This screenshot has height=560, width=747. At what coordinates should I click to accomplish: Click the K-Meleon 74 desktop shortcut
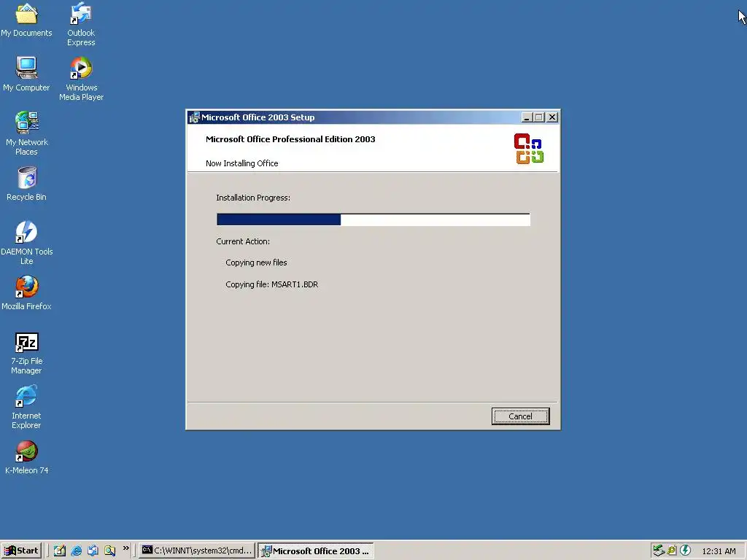27,457
